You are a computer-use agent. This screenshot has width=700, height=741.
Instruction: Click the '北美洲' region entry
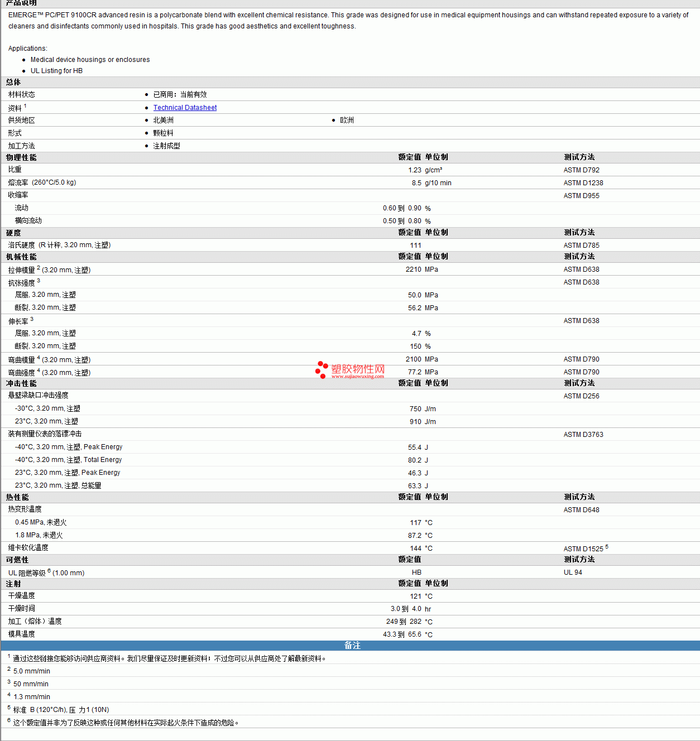click(163, 121)
